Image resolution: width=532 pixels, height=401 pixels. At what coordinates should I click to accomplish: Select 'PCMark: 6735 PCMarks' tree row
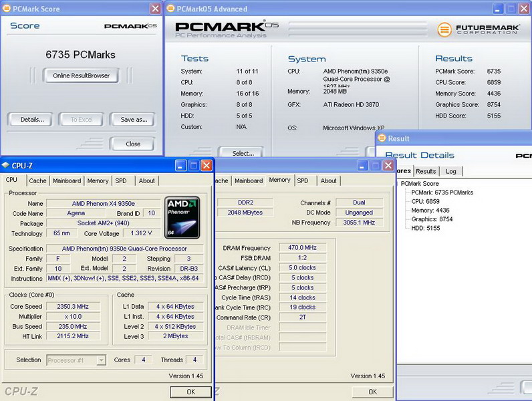442,192
